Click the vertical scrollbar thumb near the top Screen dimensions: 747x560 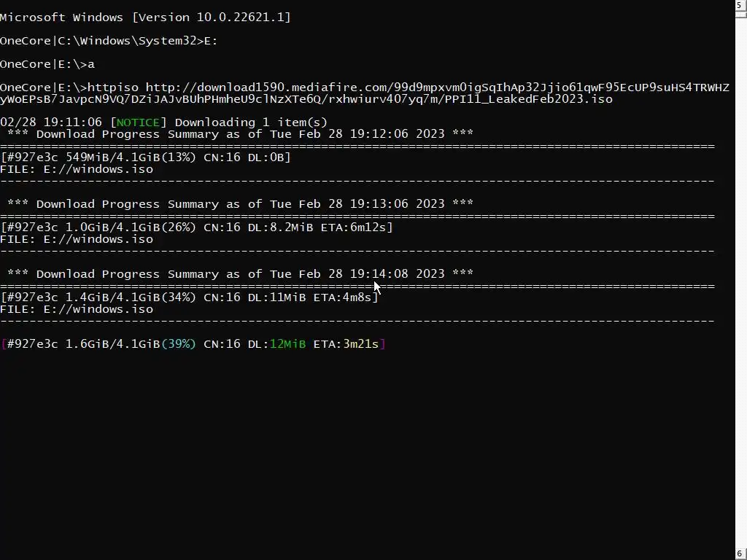tap(741, 15)
